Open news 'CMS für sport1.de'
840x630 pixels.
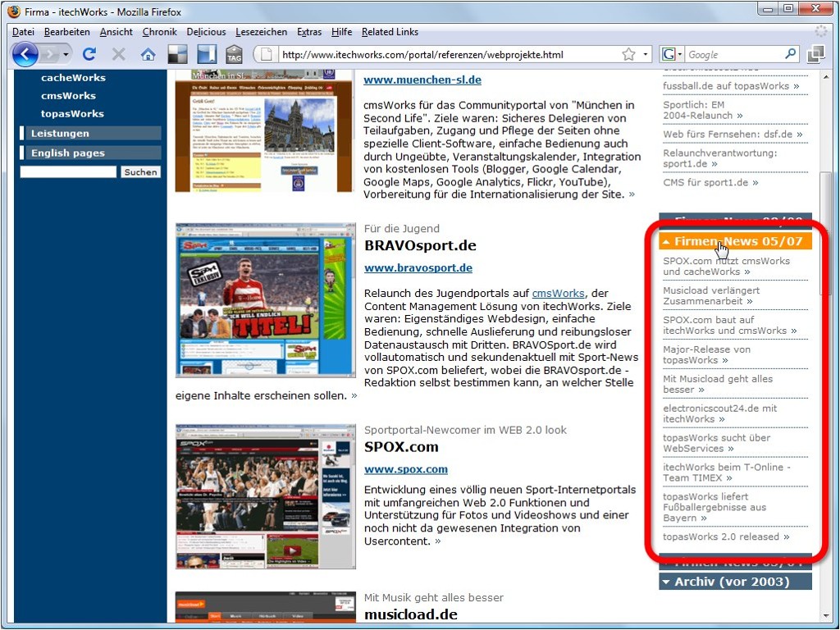[711, 183]
